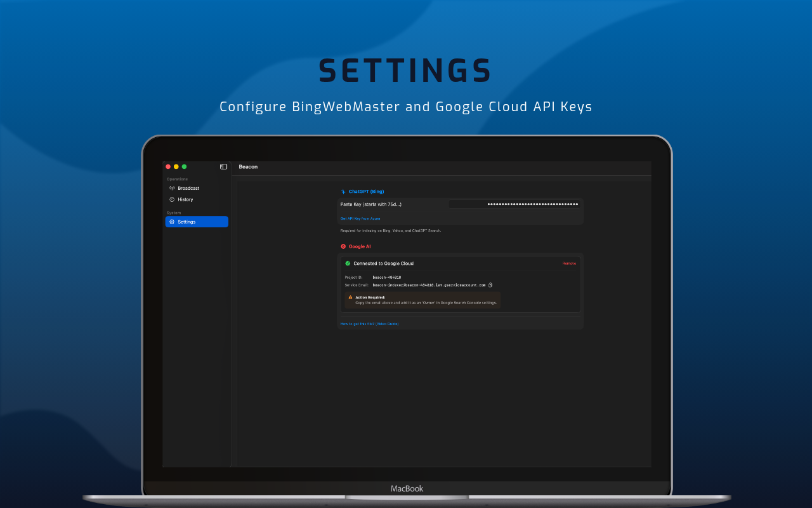This screenshot has width=812, height=508.
Task: Click the beacon-indexer service email address
Action: (x=429, y=284)
